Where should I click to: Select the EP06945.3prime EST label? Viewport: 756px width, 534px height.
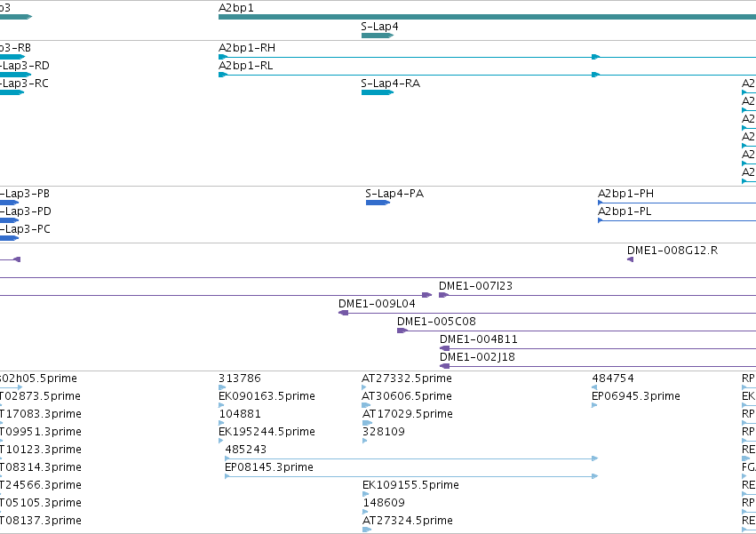point(636,396)
